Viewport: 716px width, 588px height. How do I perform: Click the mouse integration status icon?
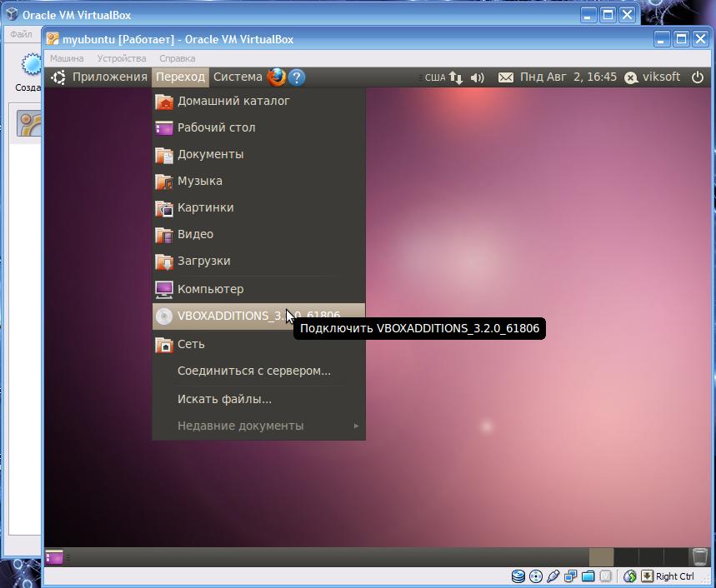[x=630, y=576]
